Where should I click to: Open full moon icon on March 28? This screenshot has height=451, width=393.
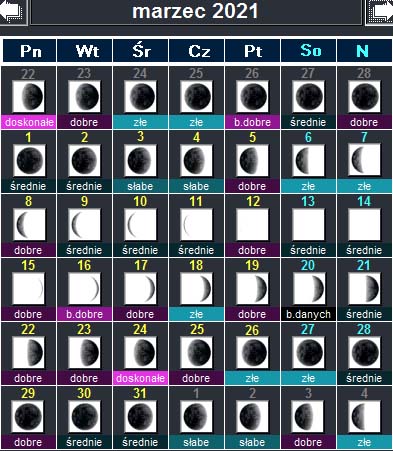coord(364,352)
